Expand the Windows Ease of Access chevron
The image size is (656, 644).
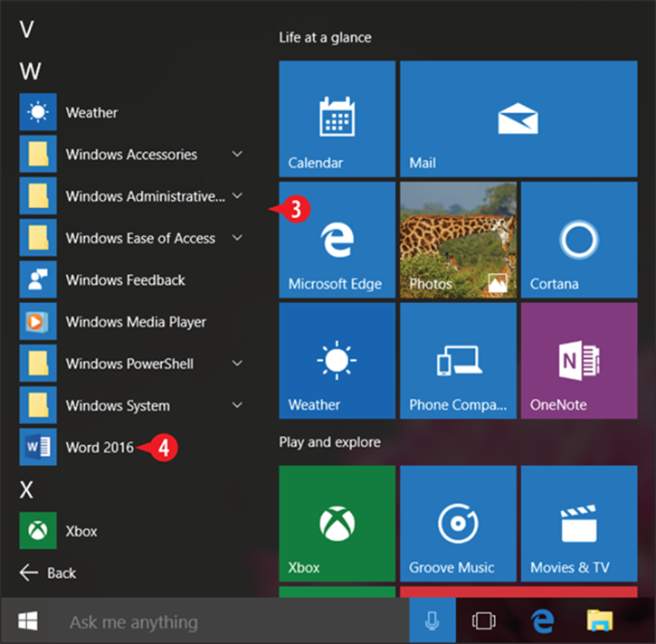pyautogui.click(x=237, y=238)
